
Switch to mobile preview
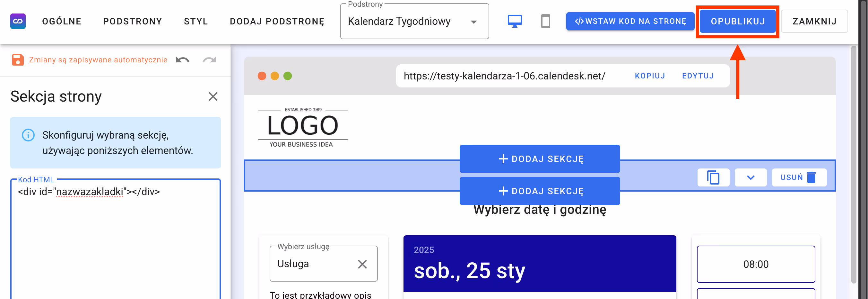(546, 21)
